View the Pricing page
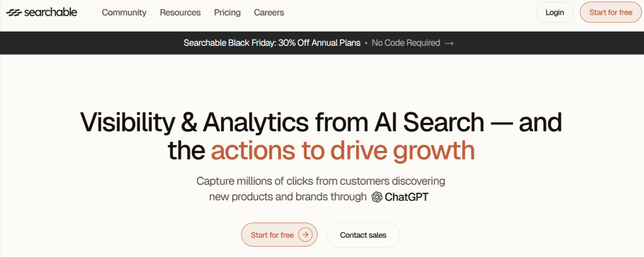The image size is (644, 257). (227, 12)
